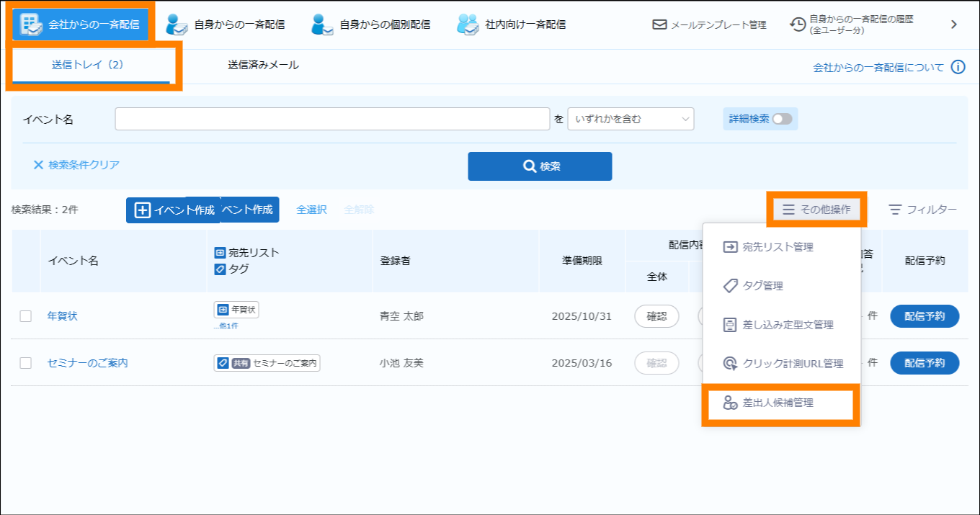Open 自身からの一斉配信 via its person-mail icon
Viewport: 980px width, 515px height.
click(177, 24)
